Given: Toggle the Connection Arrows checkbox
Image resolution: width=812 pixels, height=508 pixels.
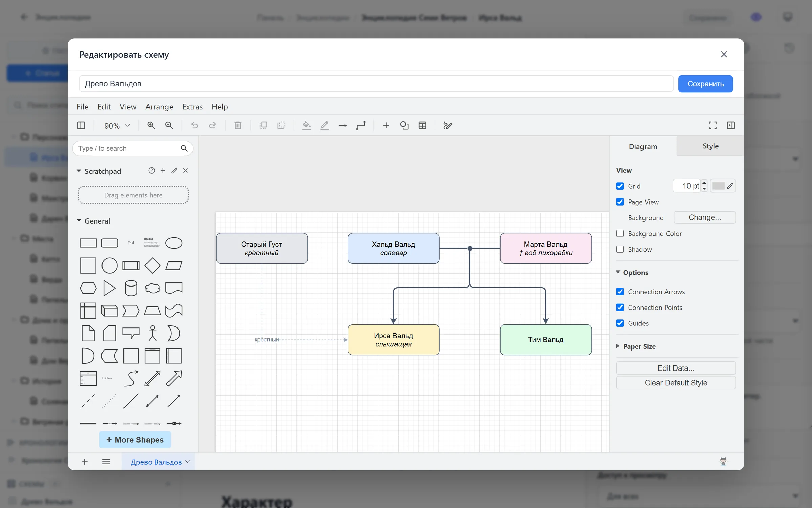Looking at the screenshot, I should tap(620, 292).
